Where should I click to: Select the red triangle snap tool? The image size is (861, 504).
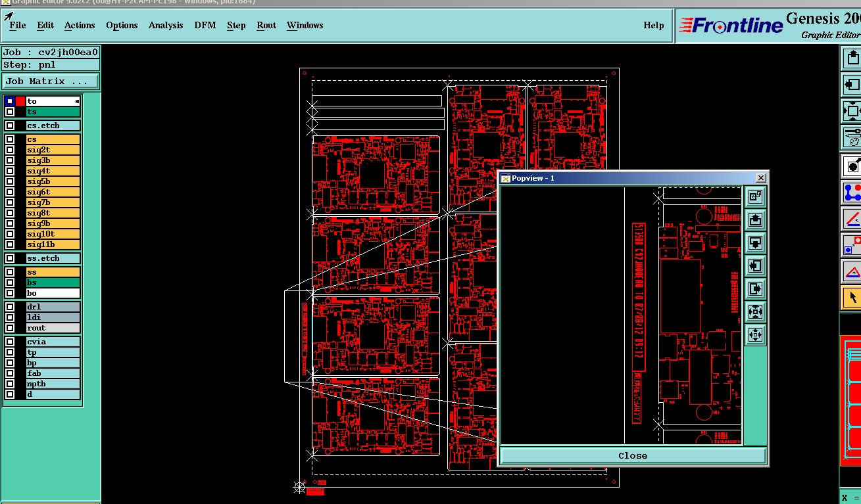853,271
